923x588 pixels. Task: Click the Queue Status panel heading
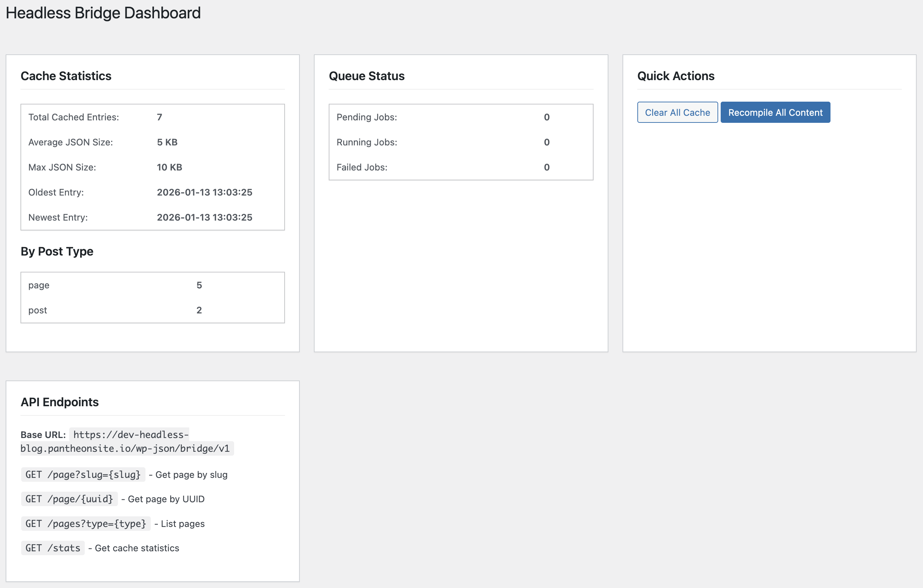[x=367, y=76]
